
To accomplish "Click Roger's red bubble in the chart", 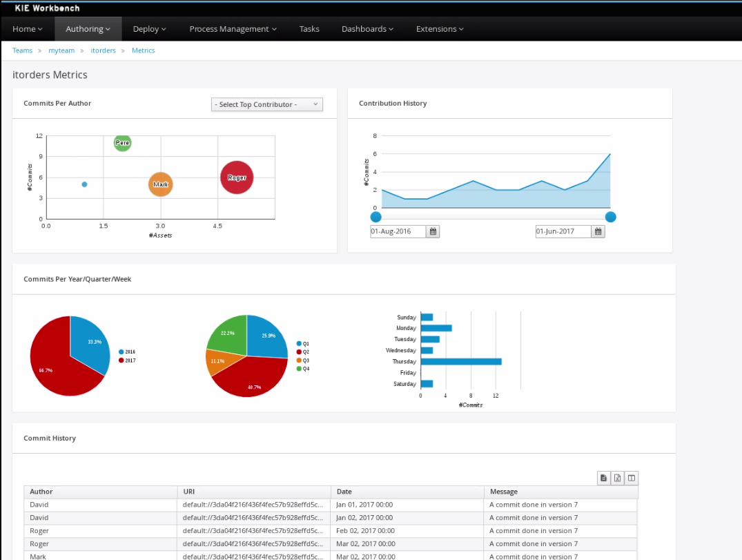I will tap(237, 177).
